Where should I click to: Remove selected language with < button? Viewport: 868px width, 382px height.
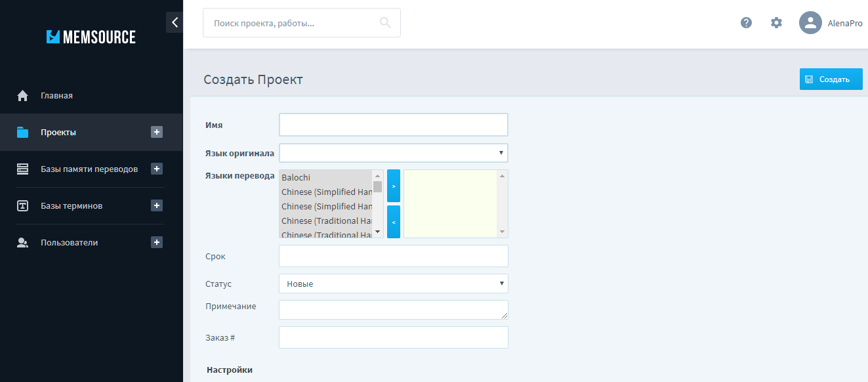[393, 222]
